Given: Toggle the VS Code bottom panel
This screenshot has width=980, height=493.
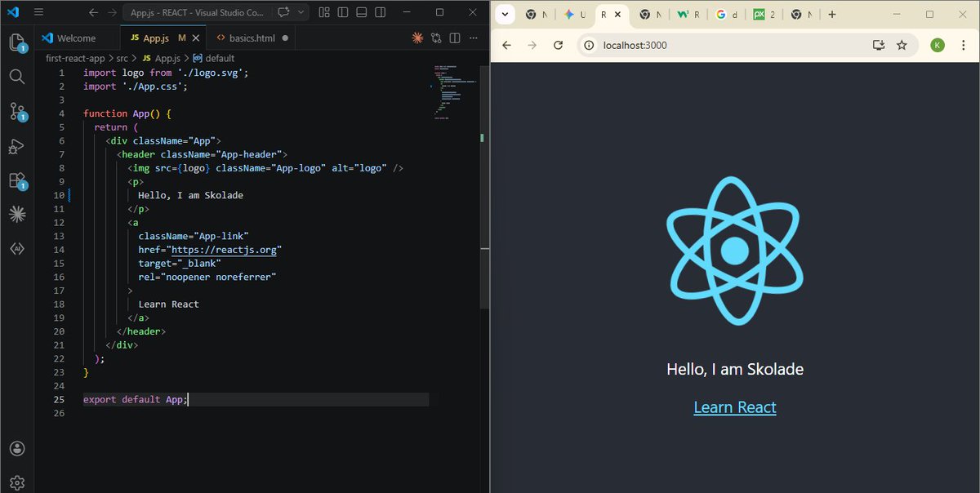Looking at the screenshot, I should 360,12.
